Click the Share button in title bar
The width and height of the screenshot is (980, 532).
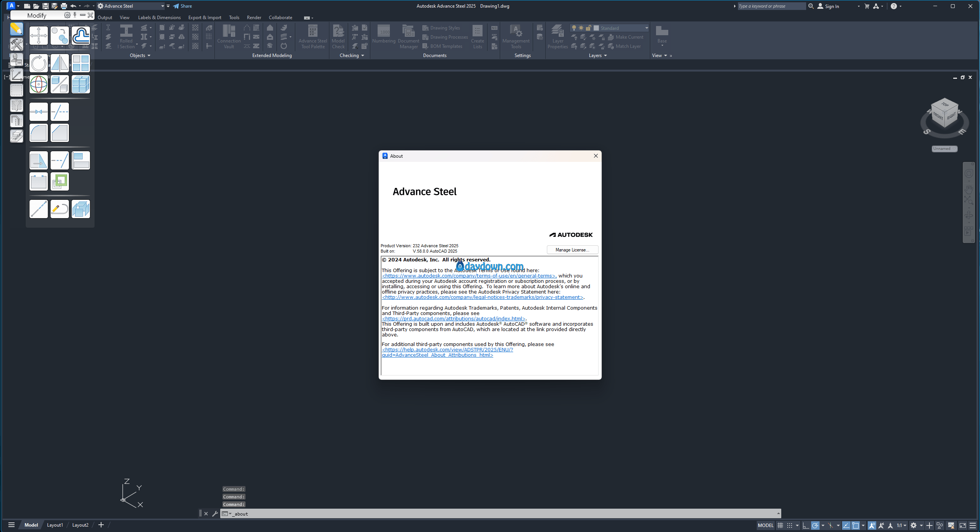(x=182, y=6)
